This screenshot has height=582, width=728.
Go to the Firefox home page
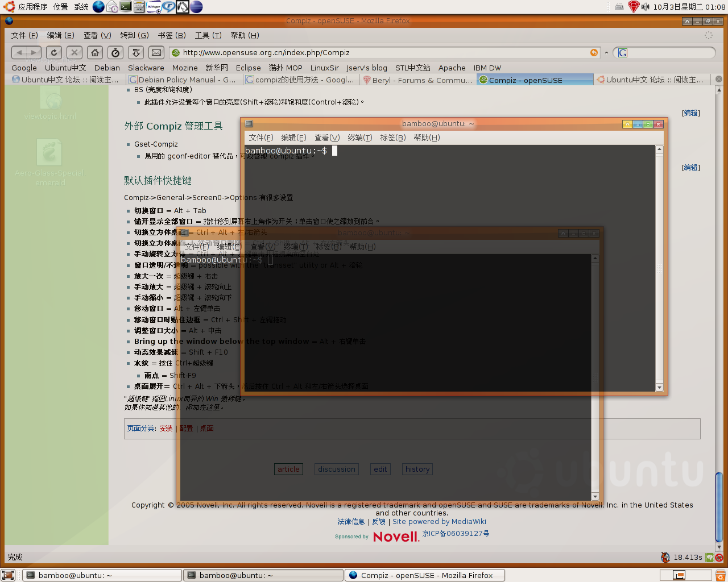[95, 53]
